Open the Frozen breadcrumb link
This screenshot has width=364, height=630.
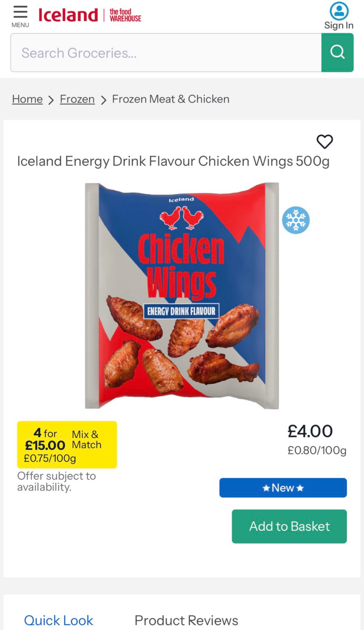pos(77,99)
